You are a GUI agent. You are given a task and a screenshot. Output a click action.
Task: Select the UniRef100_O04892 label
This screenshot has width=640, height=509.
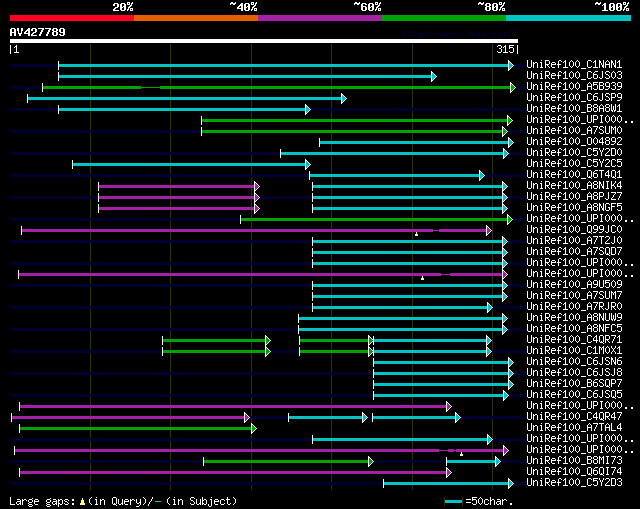tap(574, 142)
